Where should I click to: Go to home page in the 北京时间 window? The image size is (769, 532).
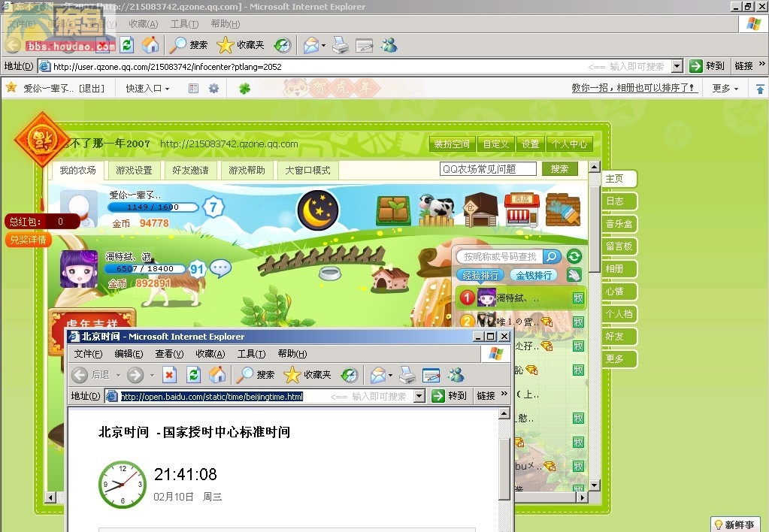(x=216, y=375)
